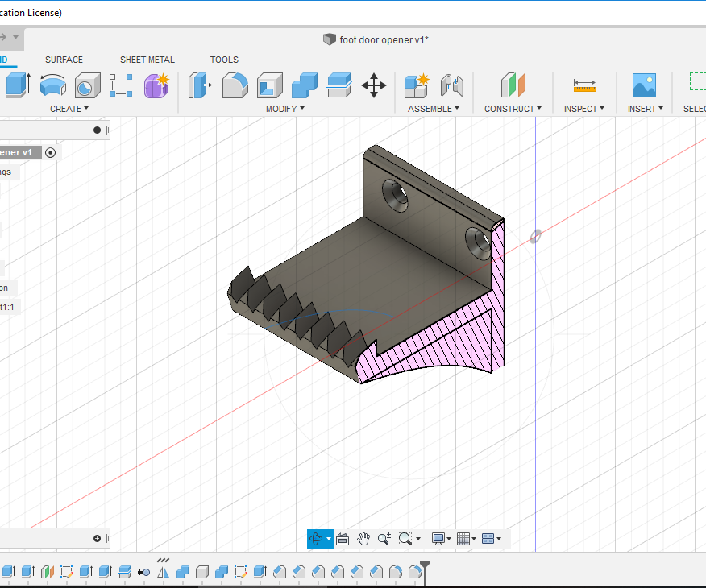Click the corner-points rectangle icon in CREATE

pyautogui.click(x=121, y=85)
